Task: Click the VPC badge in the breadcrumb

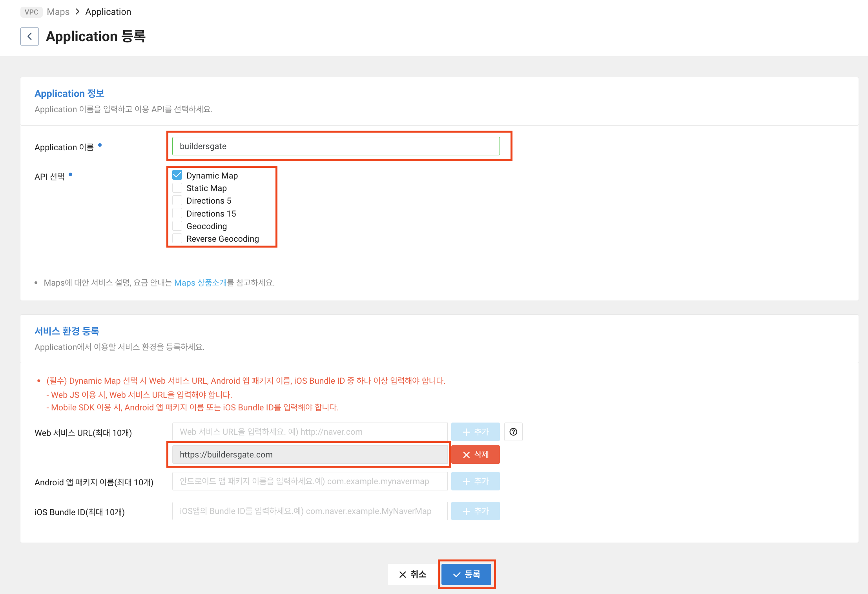Action: tap(31, 12)
